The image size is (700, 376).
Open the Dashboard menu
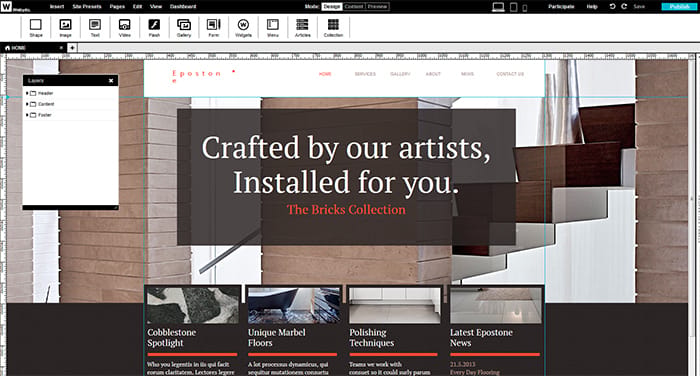click(x=183, y=6)
